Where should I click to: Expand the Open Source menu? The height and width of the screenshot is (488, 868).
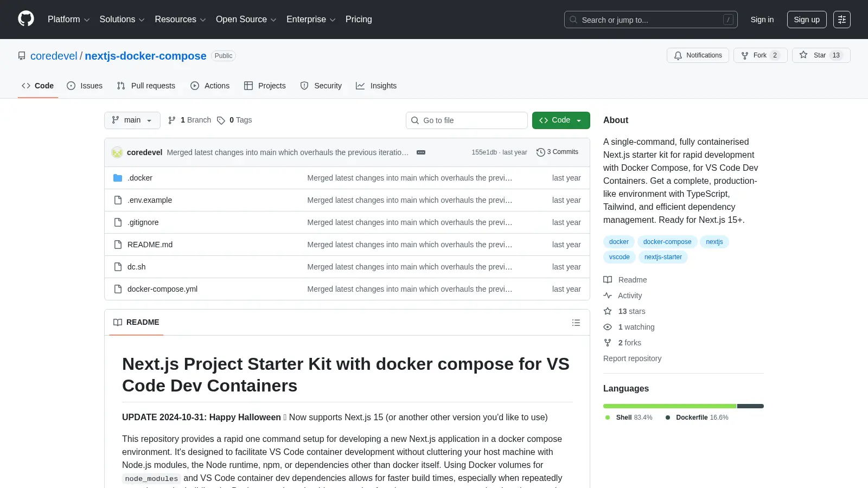point(246,20)
